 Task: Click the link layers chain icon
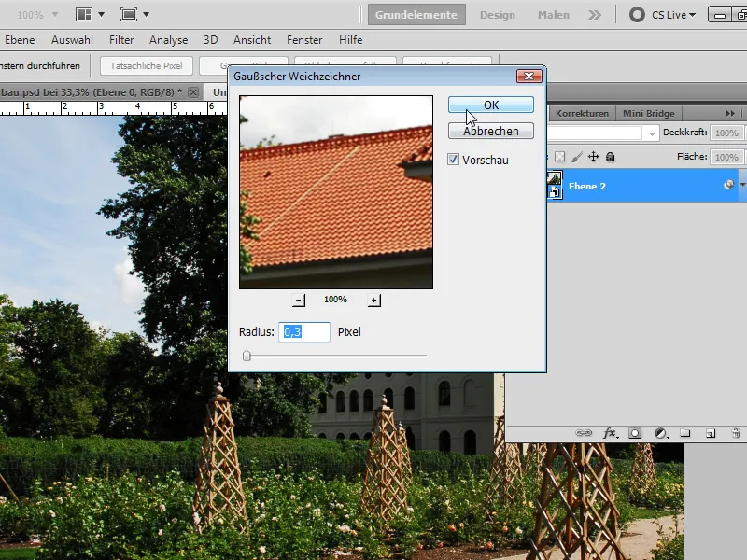(584, 433)
